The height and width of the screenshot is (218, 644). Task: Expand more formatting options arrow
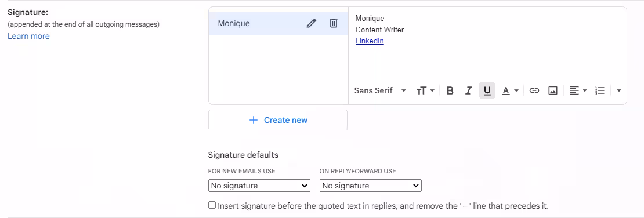pyautogui.click(x=619, y=90)
